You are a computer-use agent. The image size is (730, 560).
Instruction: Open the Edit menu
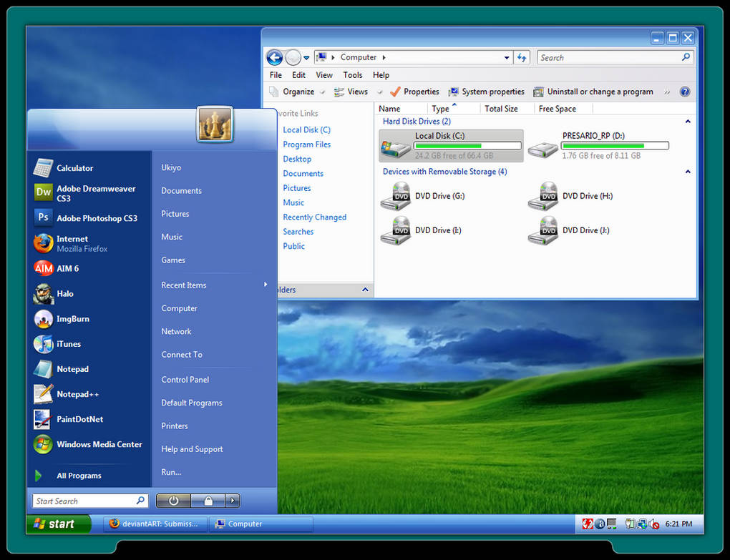[299, 75]
